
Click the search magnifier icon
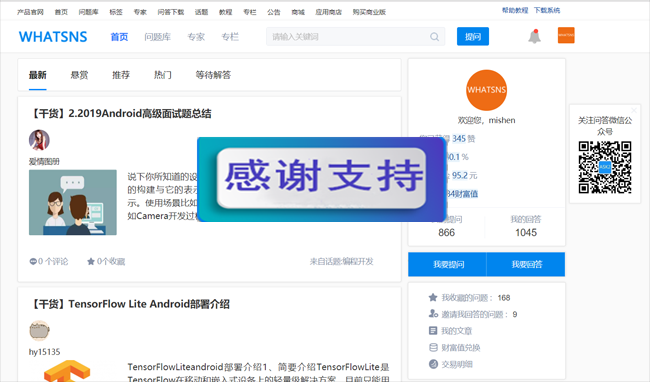pyautogui.click(x=434, y=37)
